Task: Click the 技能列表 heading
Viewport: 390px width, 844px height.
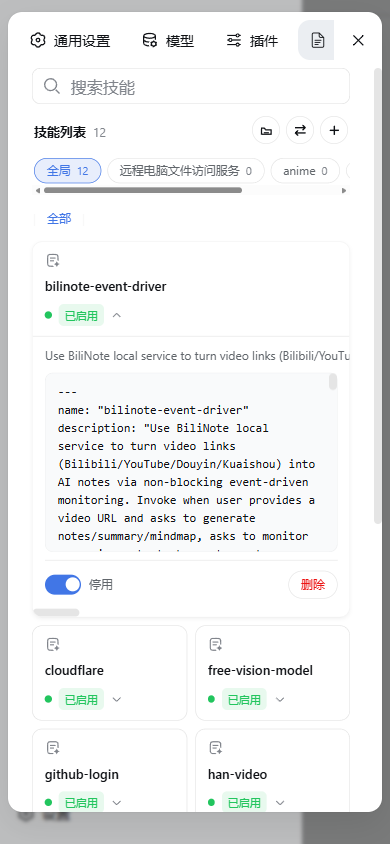Action: click(60, 132)
